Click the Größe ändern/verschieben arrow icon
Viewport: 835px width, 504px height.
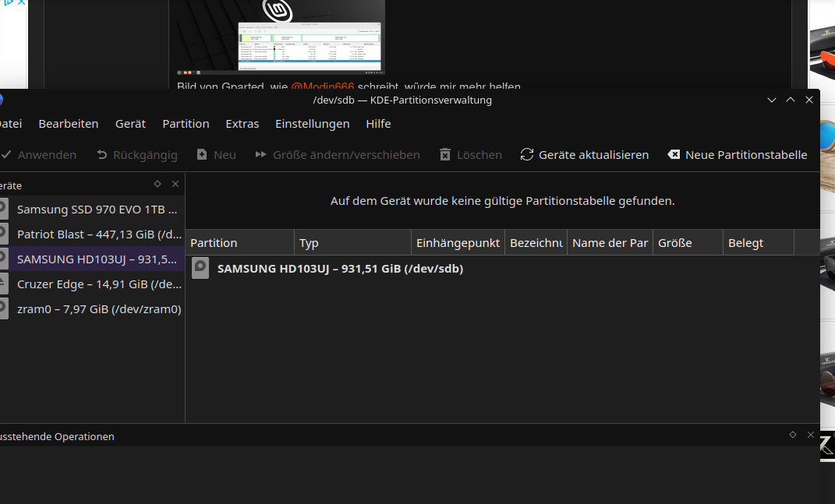(x=260, y=155)
